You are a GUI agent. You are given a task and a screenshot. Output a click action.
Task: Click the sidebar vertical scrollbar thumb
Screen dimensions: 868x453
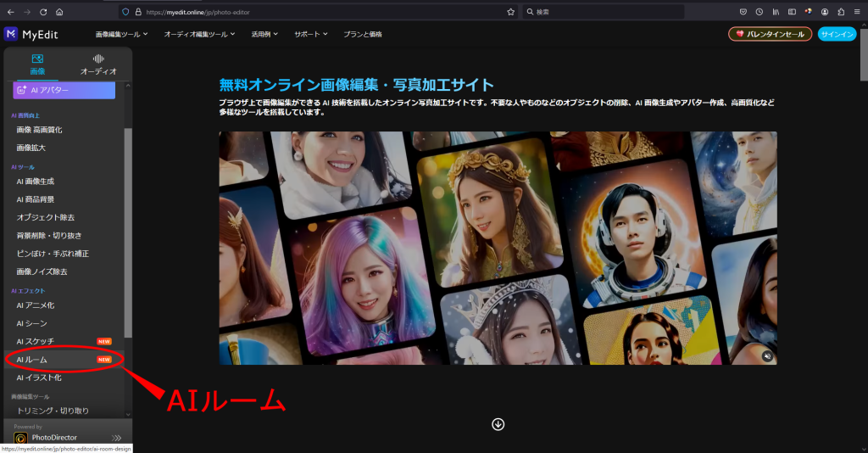point(128,229)
